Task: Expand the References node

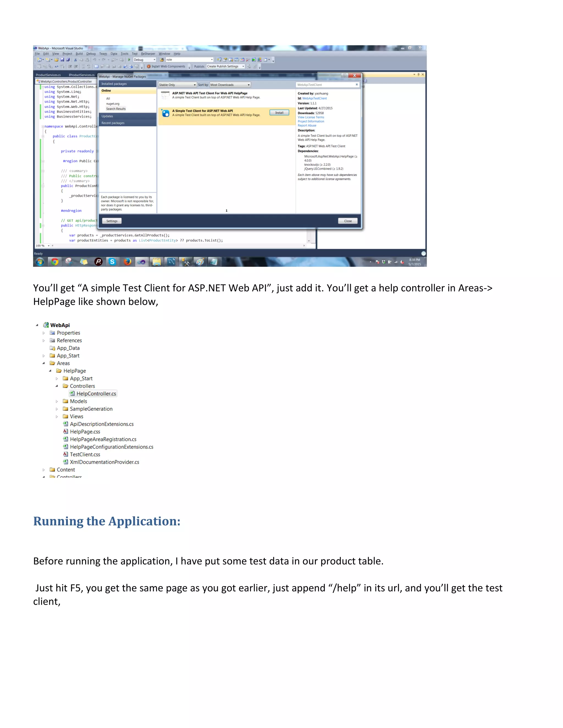Action: tap(44, 341)
